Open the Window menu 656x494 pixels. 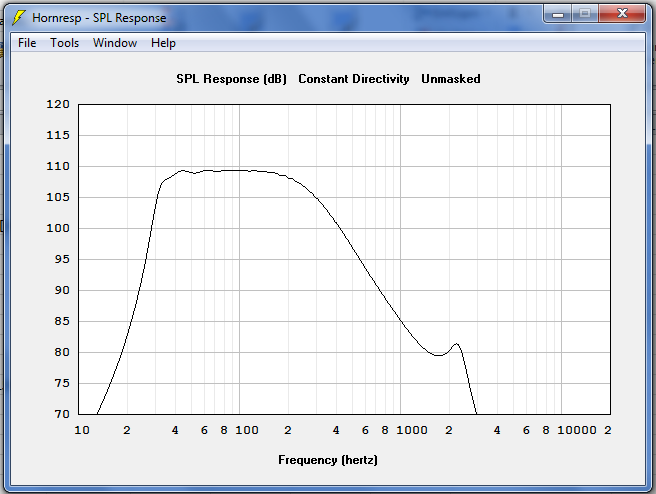[x=115, y=43]
